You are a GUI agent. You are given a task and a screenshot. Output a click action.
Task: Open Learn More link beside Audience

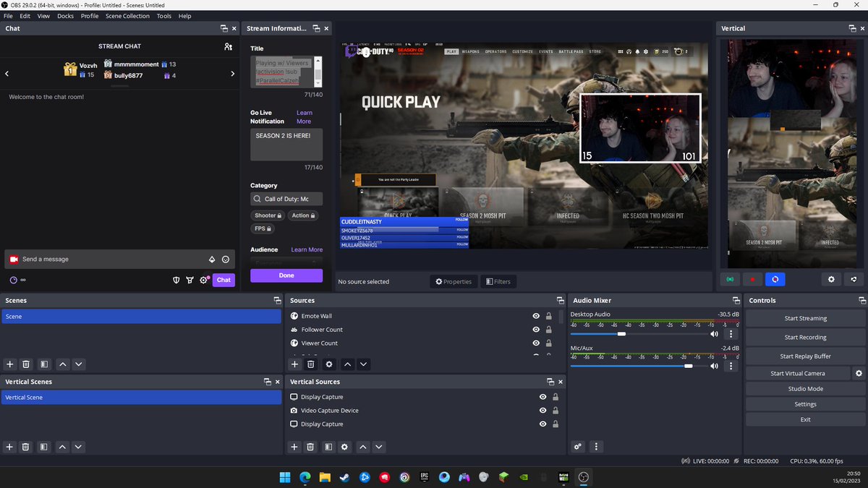pos(307,249)
